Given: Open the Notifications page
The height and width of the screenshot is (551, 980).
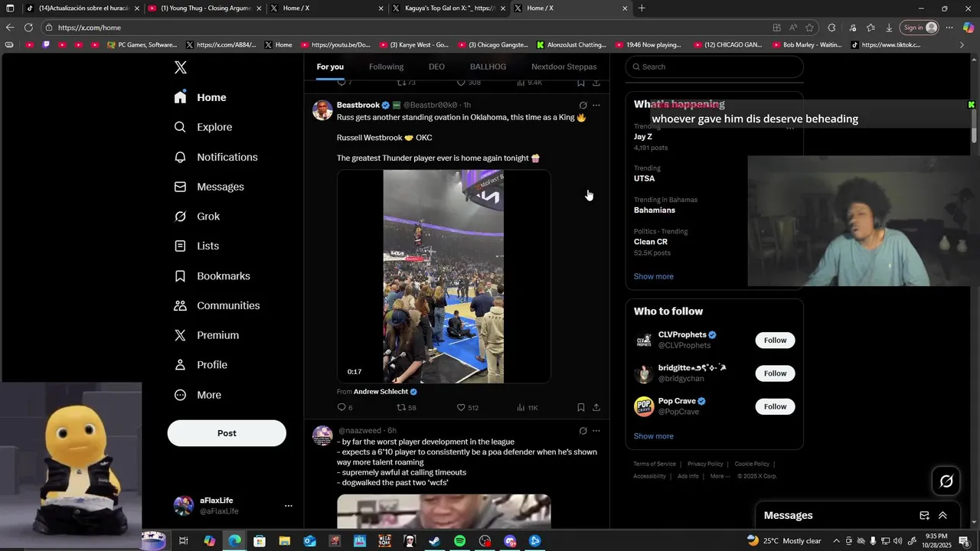Looking at the screenshot, I should [216, 157].
